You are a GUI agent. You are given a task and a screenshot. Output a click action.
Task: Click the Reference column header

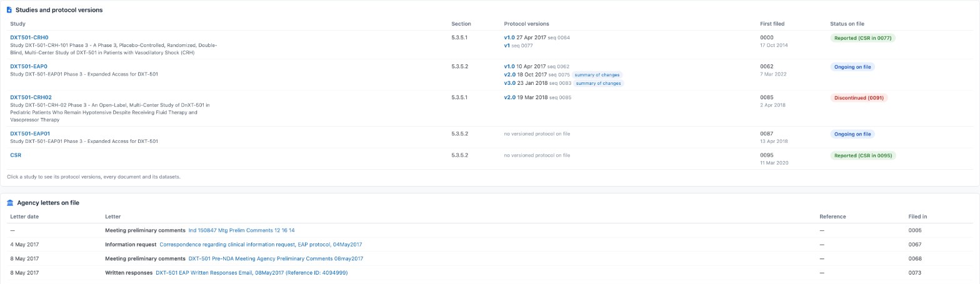832,217
